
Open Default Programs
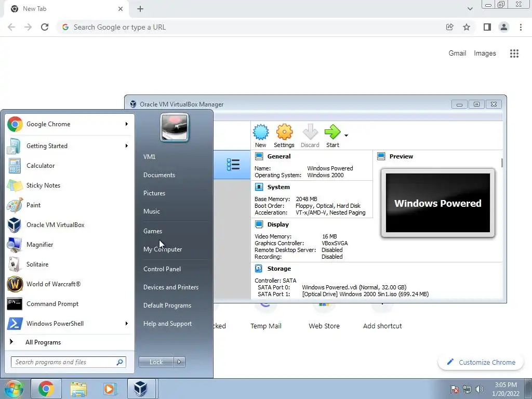click(x=167, y=305)
